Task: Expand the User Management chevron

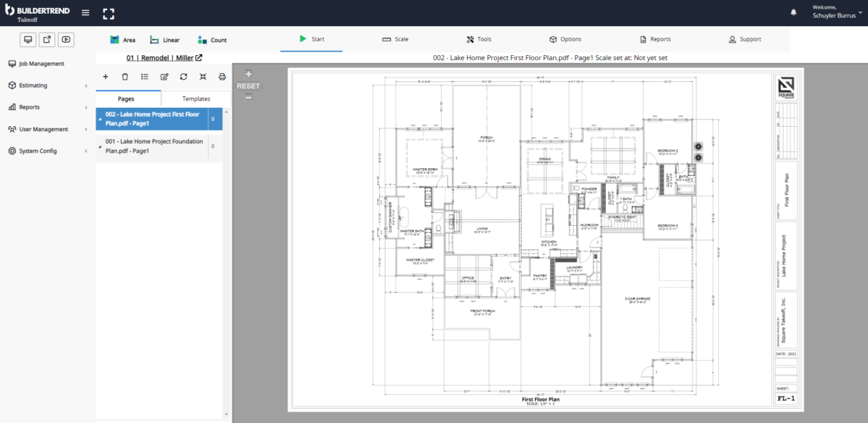Action: pos(86,129)
